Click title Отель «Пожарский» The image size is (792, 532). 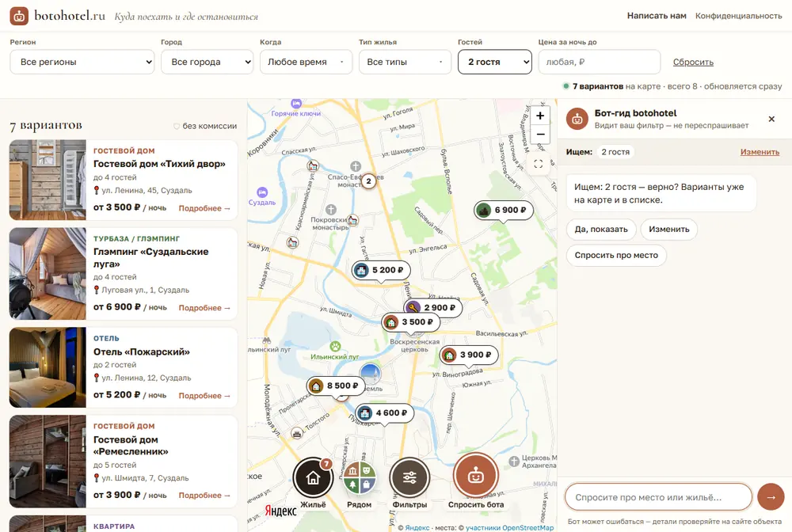click(x=142, y=351)
